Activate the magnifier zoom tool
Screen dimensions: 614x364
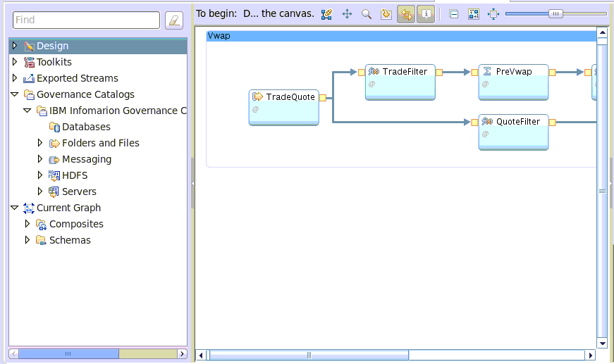pos(366,13)
